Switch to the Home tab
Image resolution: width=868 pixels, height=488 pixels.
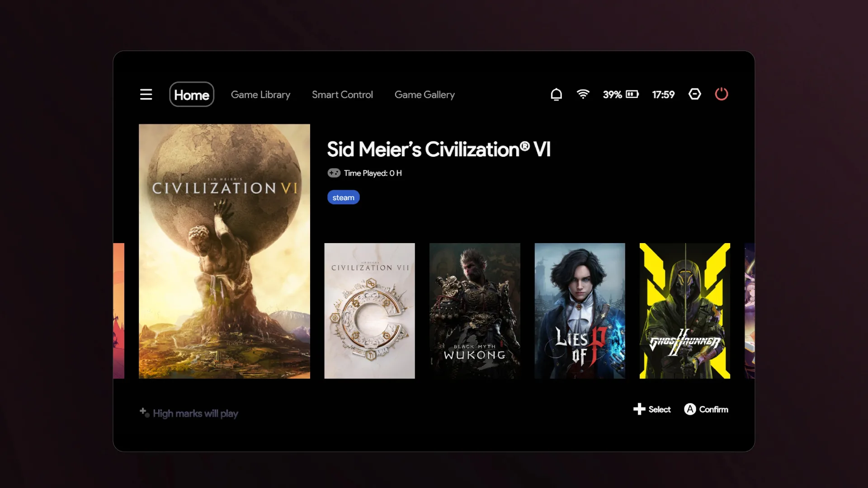(x=192, y=94)
